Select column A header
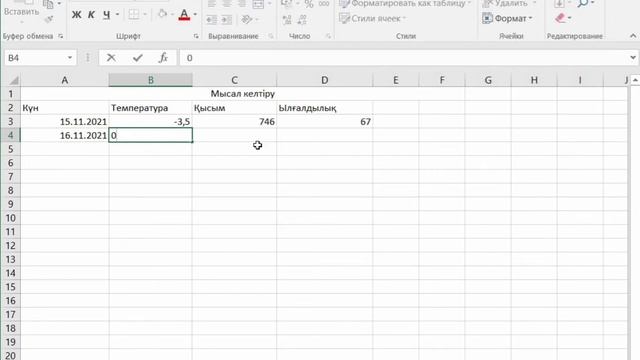The width and height of the screenshot is (640, 360). point(64,80)
